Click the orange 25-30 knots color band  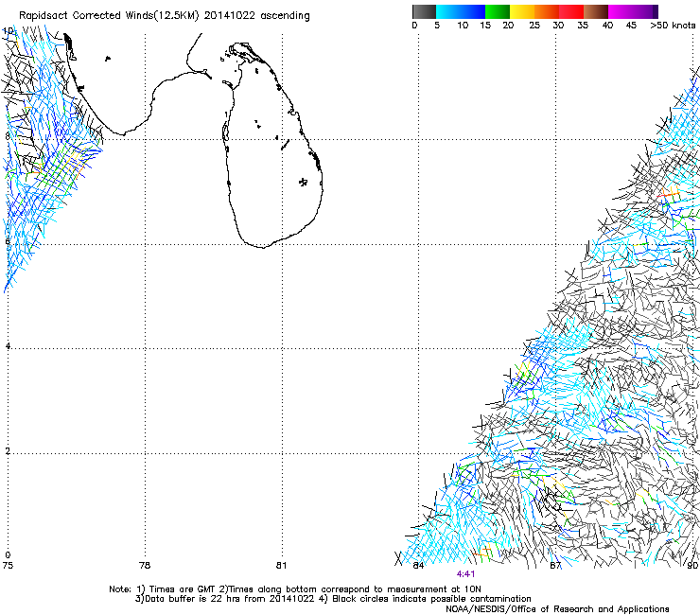tap(547, 11)
